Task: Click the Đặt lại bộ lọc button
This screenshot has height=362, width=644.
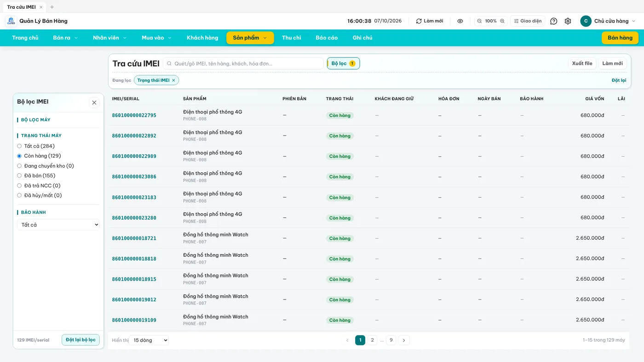Action: (x=80, y=340)
